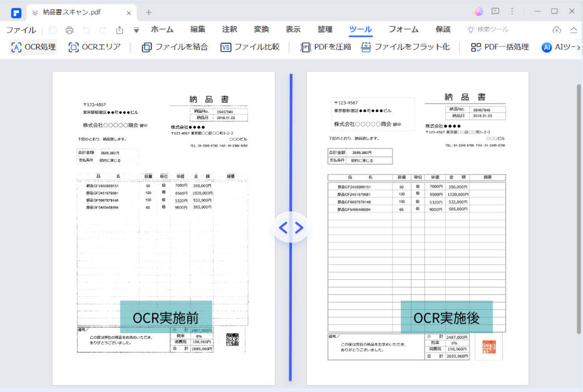
Task: Expand more AI tools with the arrow
Action: (x=579, y=47)
